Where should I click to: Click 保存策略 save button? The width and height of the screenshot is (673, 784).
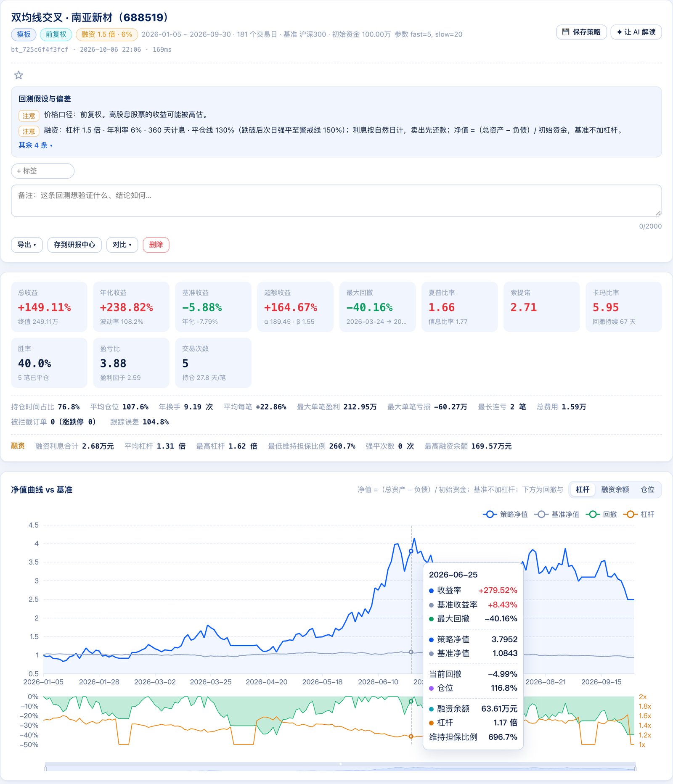(x=581, y=32)
